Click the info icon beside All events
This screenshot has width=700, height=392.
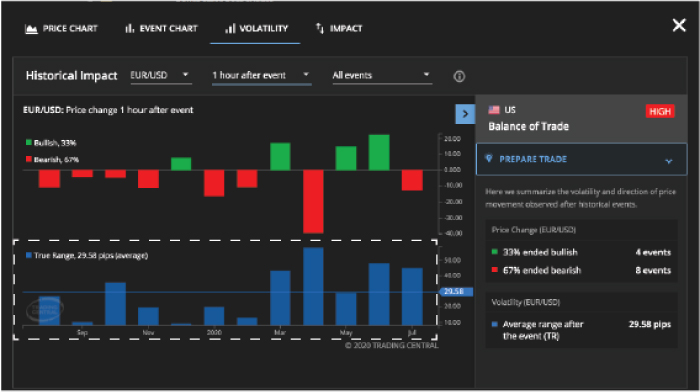tap(459, 76)
